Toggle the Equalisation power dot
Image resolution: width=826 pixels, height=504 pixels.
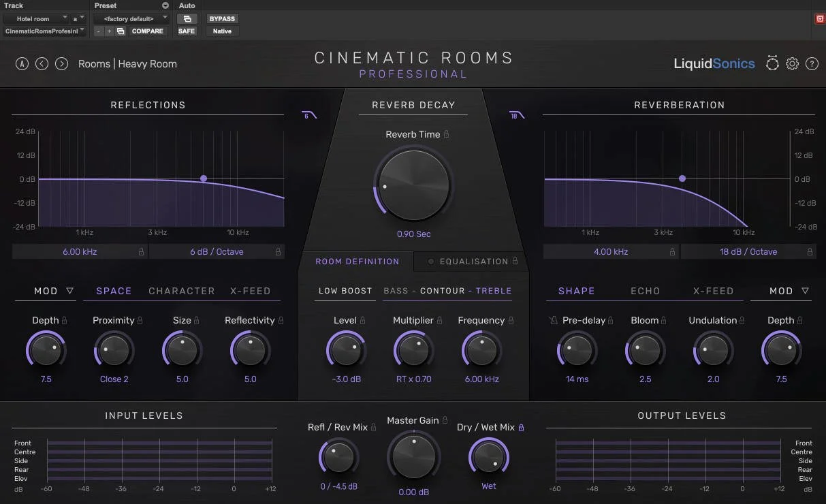[431, 262]
